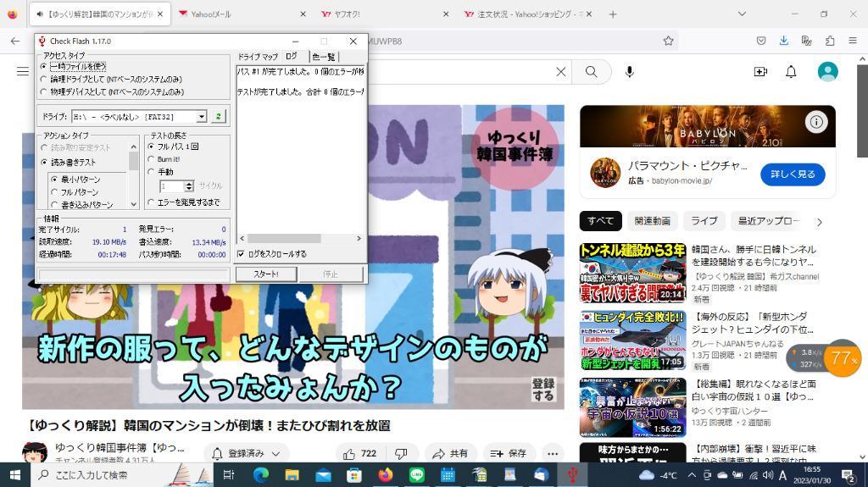
Task: Click the YouTube create video icon
Action: [760, 72]
